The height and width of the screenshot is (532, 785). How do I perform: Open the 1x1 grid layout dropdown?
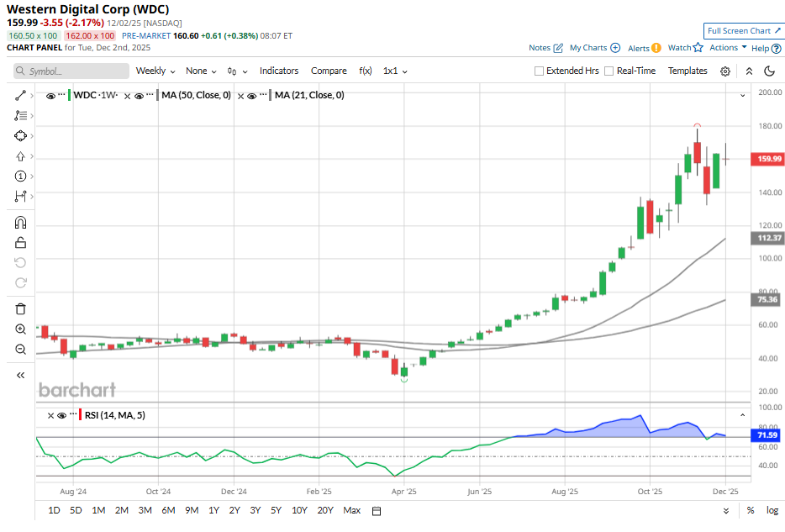coord(395,71)
